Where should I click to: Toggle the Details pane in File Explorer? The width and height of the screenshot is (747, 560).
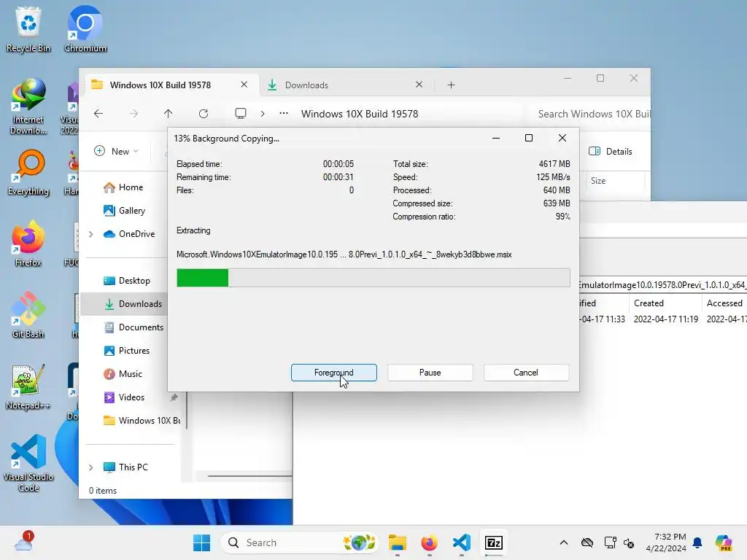tap(611, 151)
